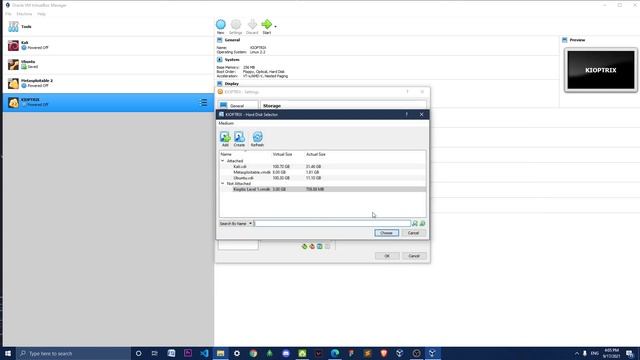
Task: Click the Cortana circle icon on taskbar
Action: (x=138, y=353)
